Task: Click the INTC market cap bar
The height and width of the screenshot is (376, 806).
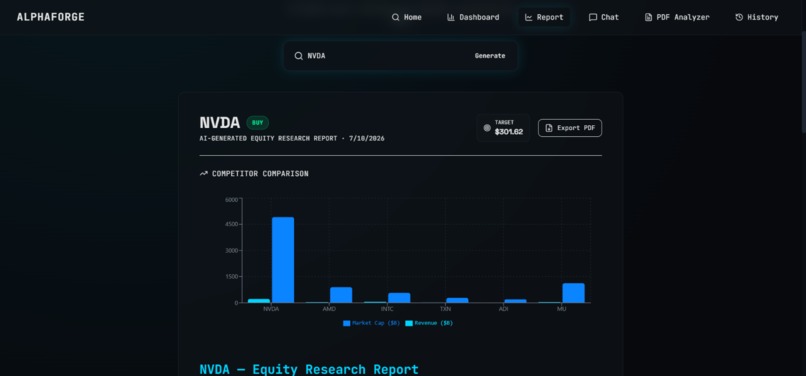Action: (x=399, y=298)
